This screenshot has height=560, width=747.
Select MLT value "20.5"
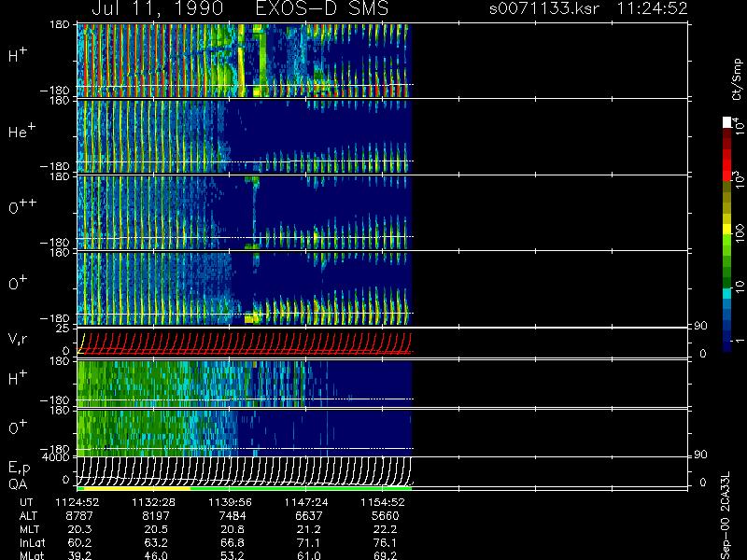[x=156, y=529]
